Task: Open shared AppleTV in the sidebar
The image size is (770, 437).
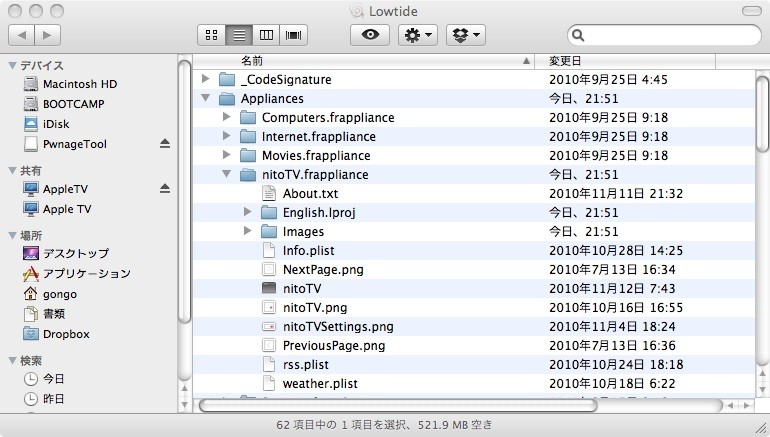Action: 65,189
